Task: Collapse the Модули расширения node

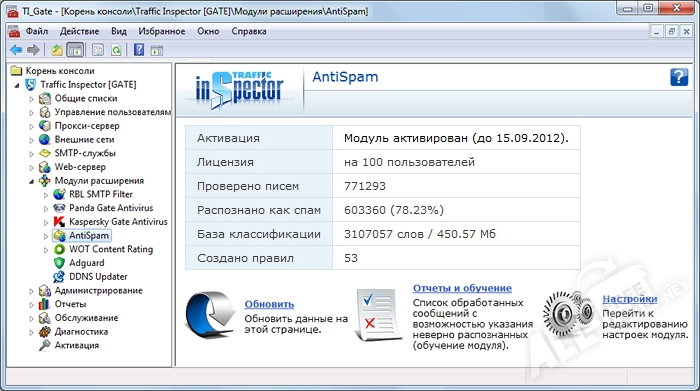Action: click(31, 182)
